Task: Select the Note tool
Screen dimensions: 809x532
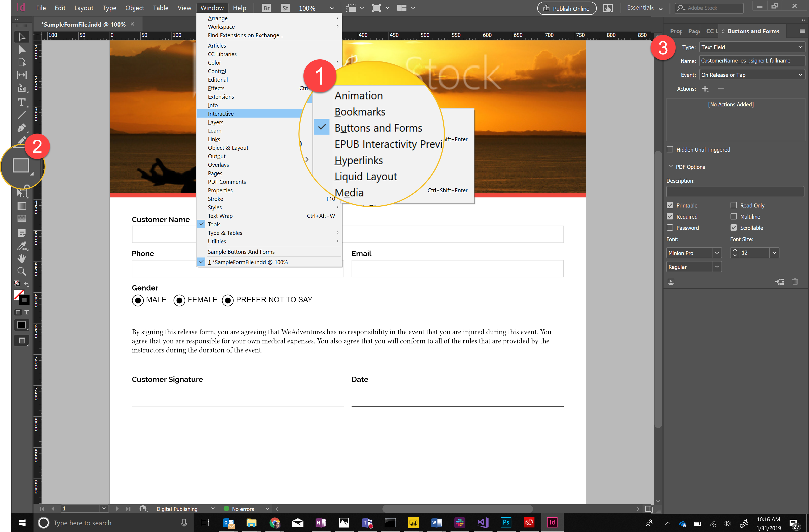Action: (22, 233)
